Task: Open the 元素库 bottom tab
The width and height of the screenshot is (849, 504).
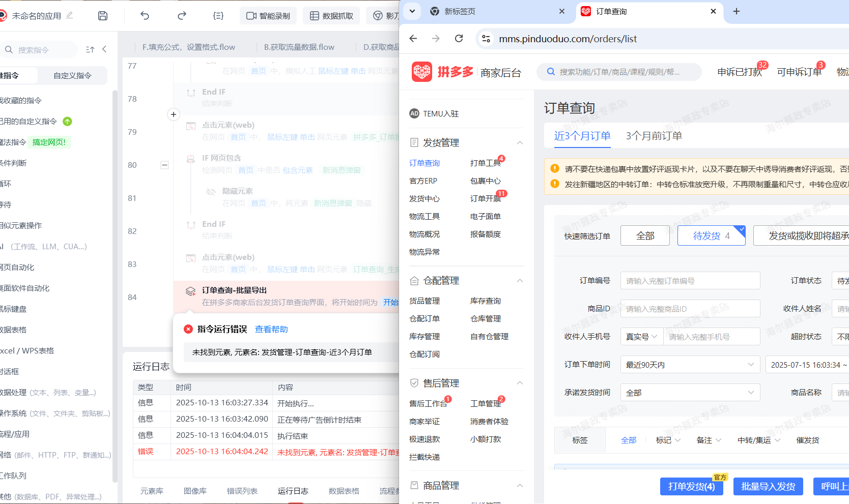Action: [x=152, y=491]
